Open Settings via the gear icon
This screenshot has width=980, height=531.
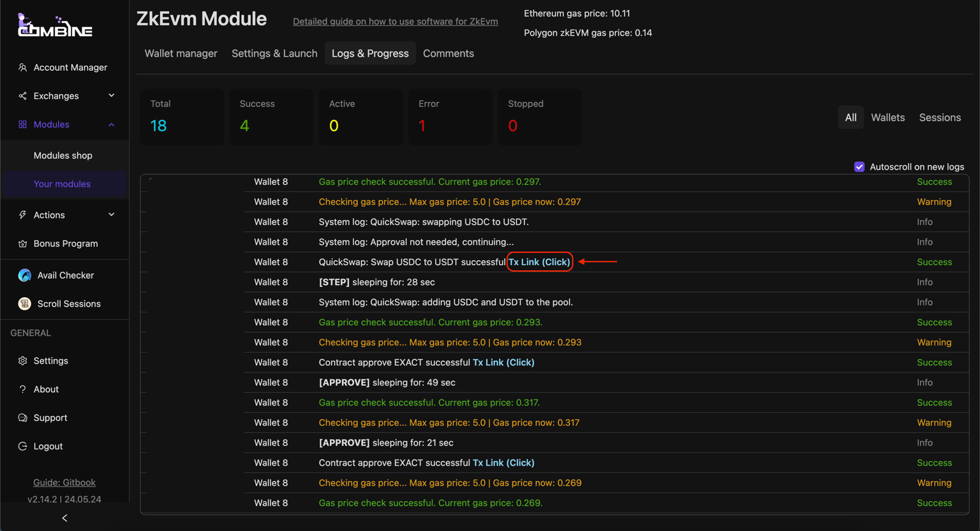[23, 361]
